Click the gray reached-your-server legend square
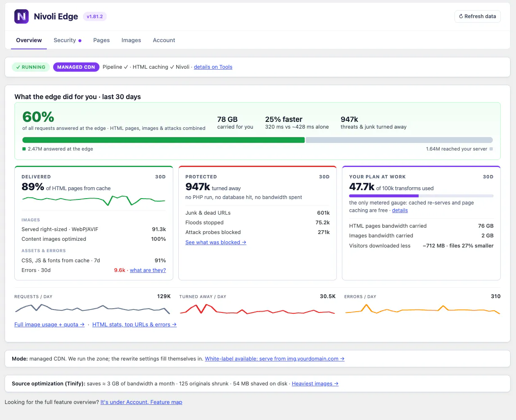 coord(491,149)
